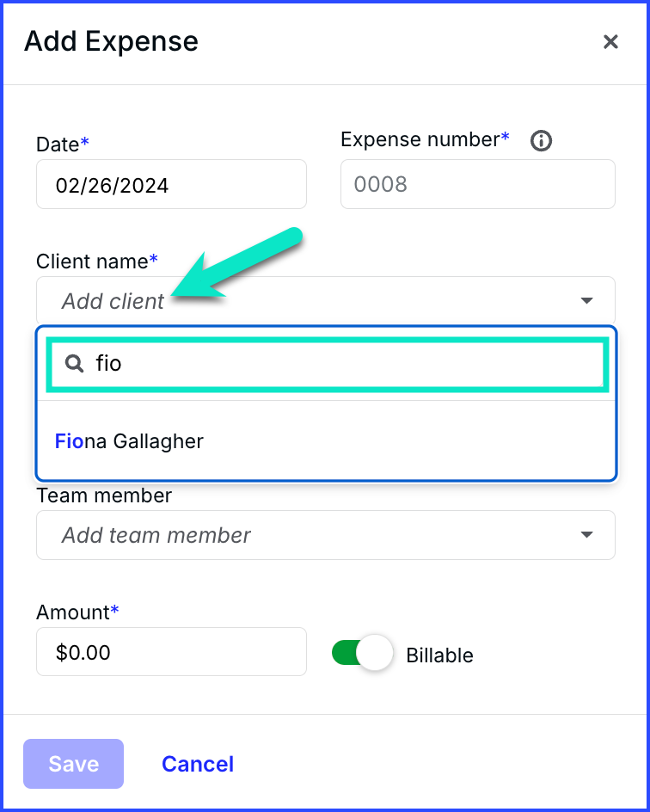The width and height of the screenshot is (650, 812).
Task: Click the Add Expense title
Action: 111,41
